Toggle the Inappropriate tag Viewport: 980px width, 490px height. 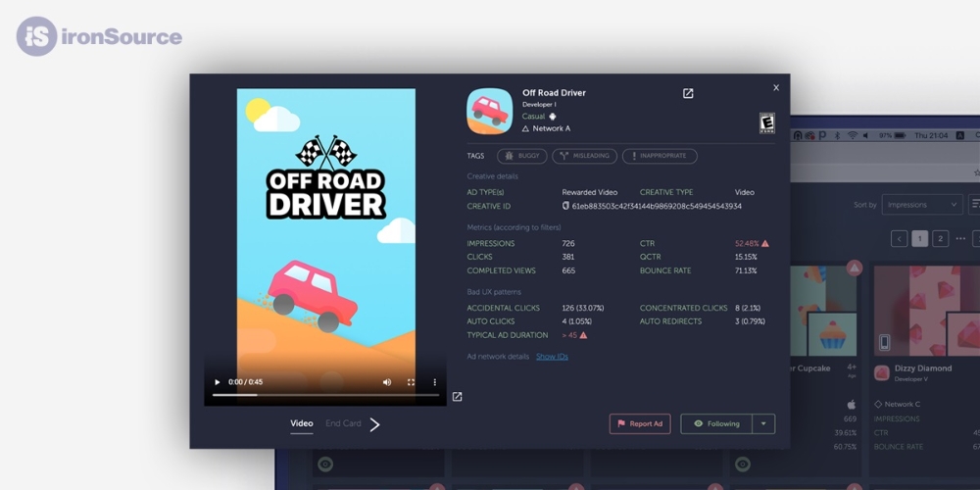coord(660,156)
